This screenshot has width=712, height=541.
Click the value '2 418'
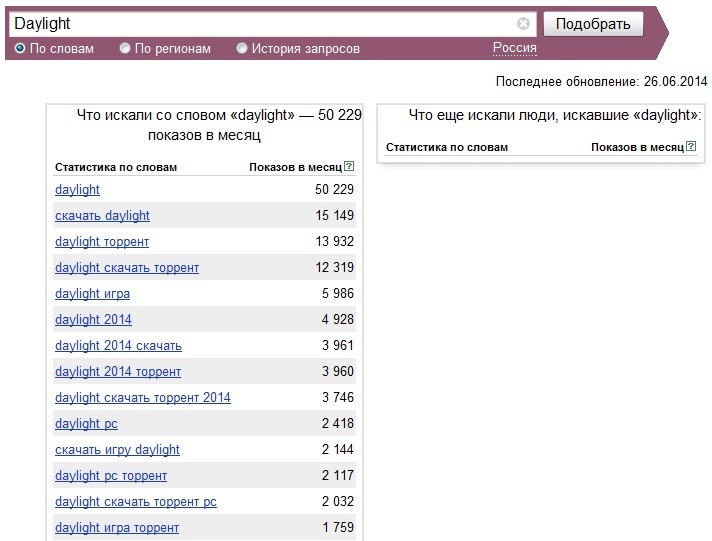click(x=338, y=423)
